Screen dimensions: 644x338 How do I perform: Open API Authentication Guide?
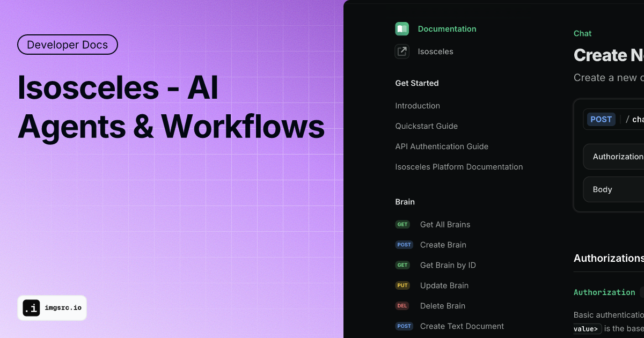(x=442, y=146)
